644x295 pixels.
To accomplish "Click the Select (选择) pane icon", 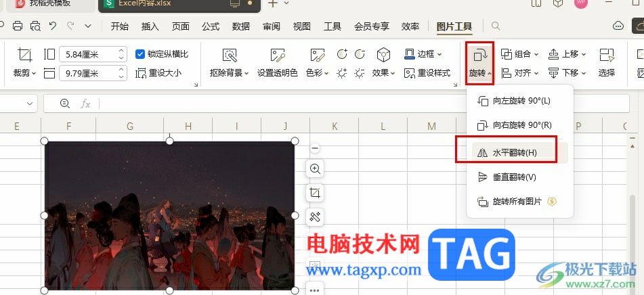I will [607, 55].
